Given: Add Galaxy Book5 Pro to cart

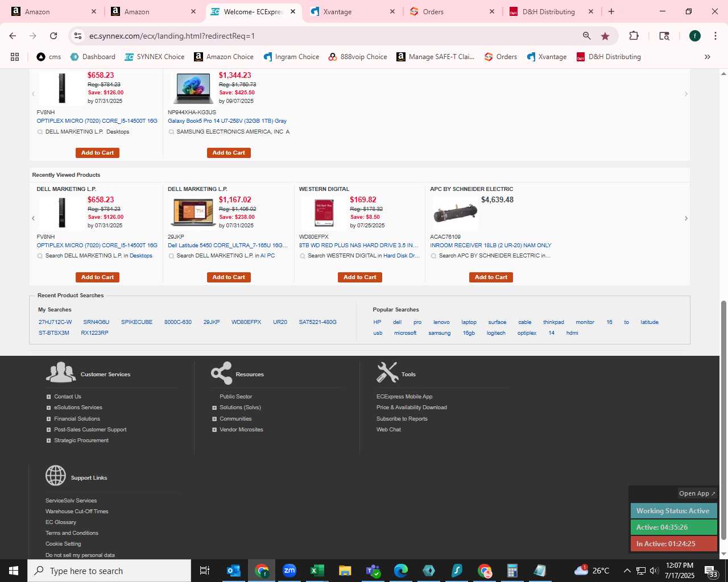Looking at the screenshot, I should pos(229,153).
